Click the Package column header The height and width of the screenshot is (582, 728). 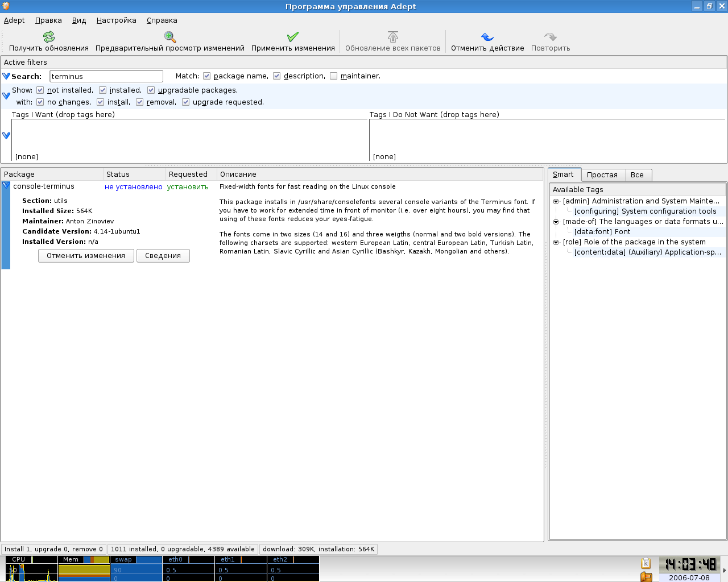click(52, 174)
